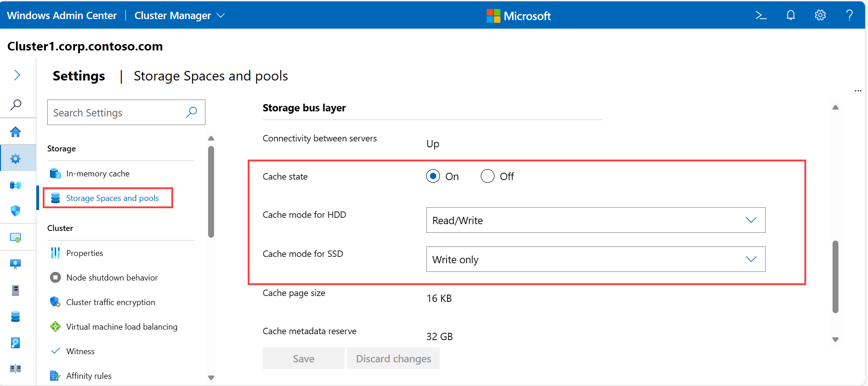Open the Cache mode for SSD dropdown
The image size is (868, 386).
[595, 259]
